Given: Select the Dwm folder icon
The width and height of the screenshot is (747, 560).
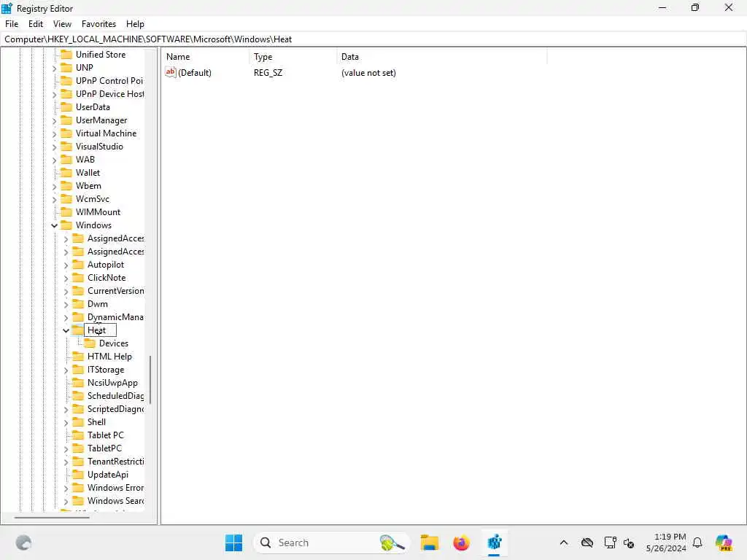Looking at the screenshot, I should point(77,304).
